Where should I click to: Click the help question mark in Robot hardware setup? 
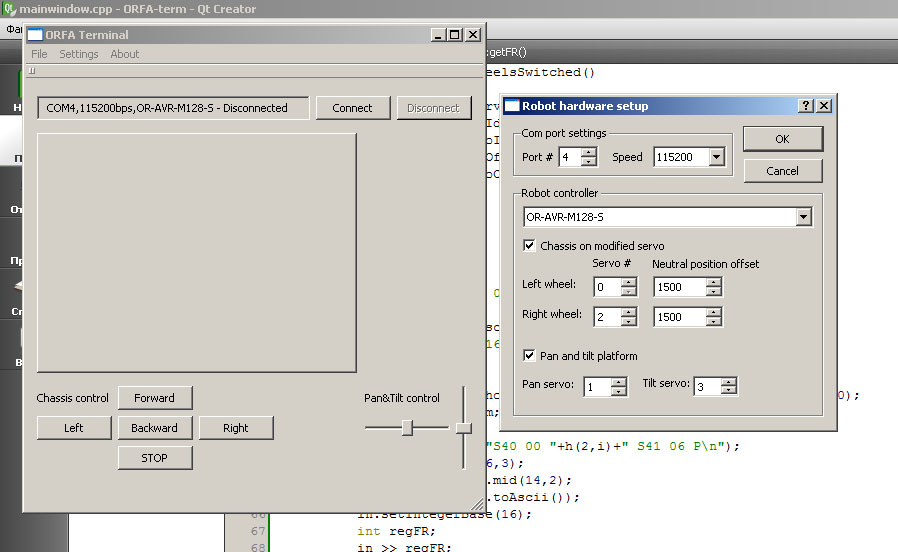coord(806,106)
